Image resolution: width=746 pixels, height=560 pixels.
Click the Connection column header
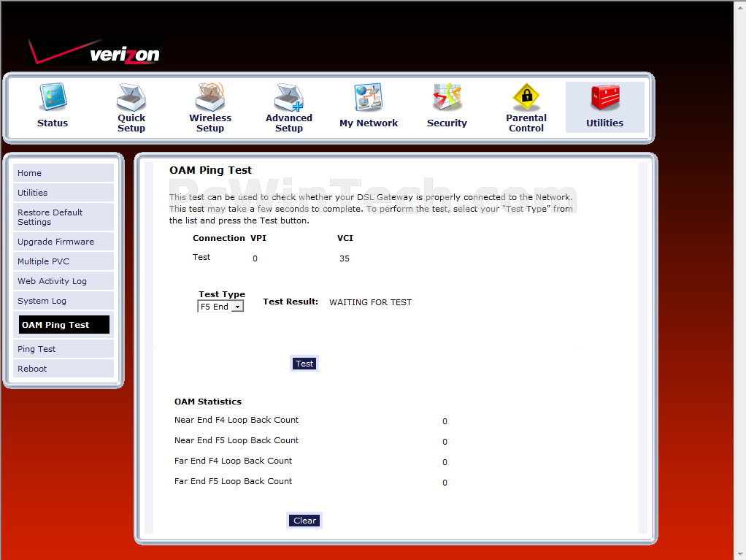(219, 238)
